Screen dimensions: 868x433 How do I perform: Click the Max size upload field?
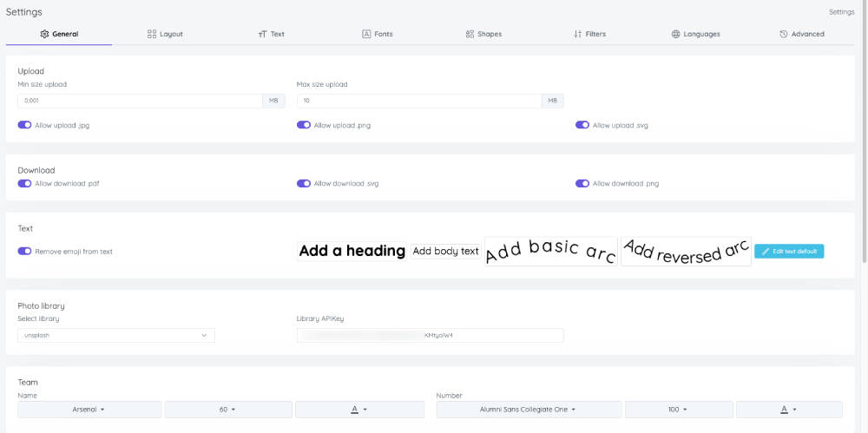419,101
